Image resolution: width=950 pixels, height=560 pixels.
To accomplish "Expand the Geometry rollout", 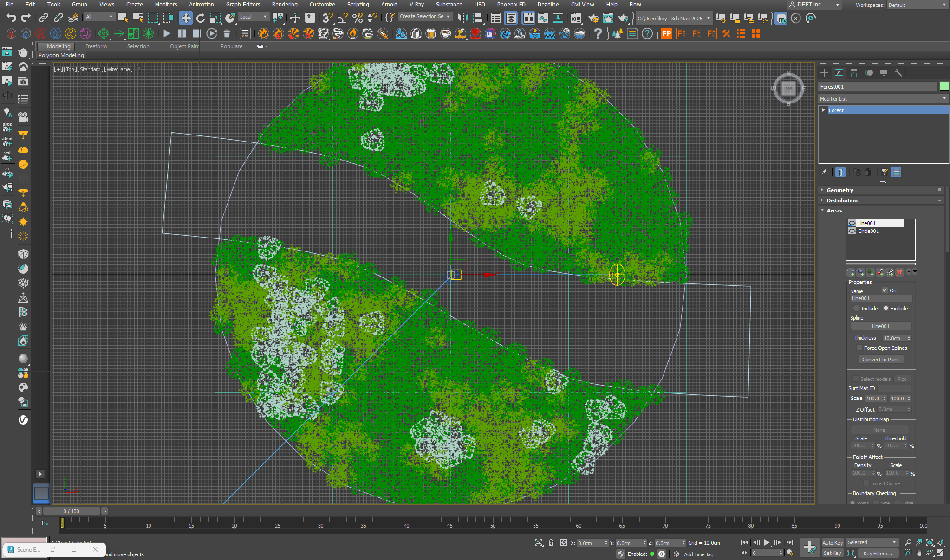I will coord(839,190).
